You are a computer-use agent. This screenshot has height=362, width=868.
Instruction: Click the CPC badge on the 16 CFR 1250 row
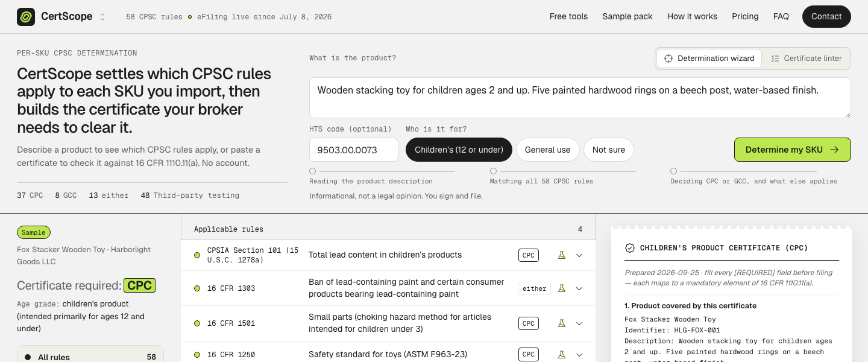529,355
